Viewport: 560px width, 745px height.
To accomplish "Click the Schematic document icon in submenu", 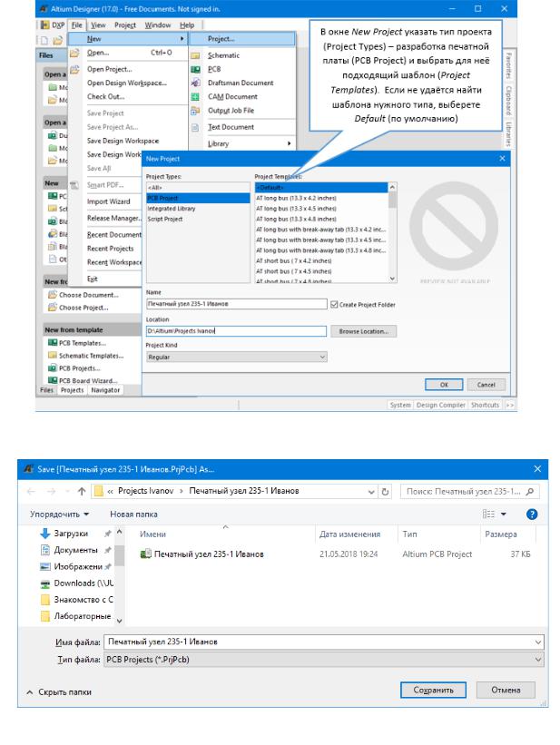I will tap(195, 55).
